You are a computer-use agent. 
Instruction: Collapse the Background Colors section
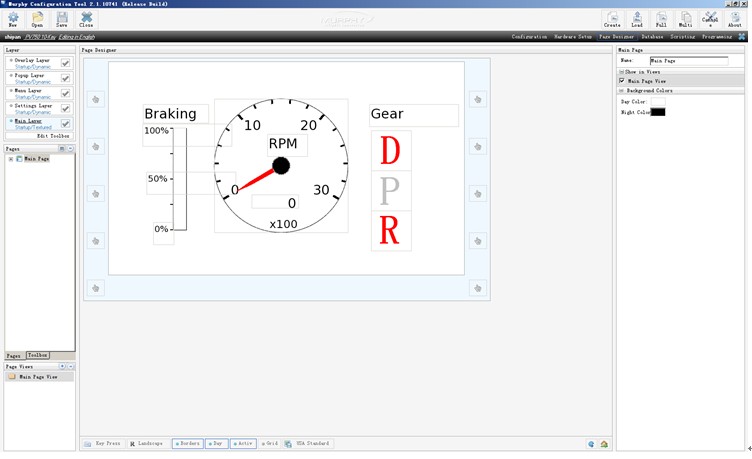[622, 90]
